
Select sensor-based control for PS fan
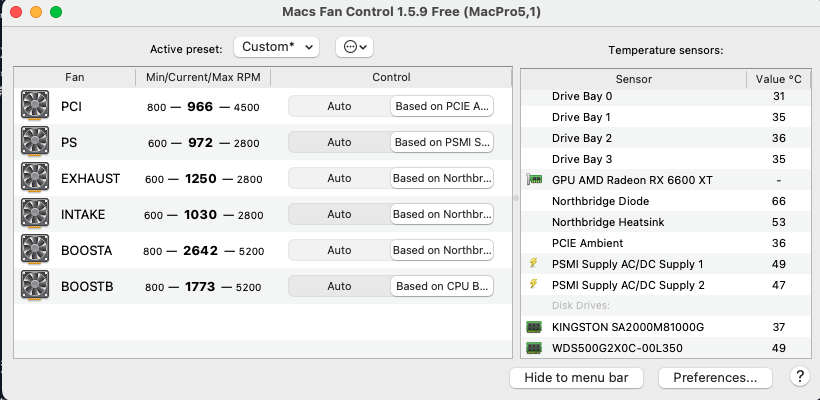[442, 142]
